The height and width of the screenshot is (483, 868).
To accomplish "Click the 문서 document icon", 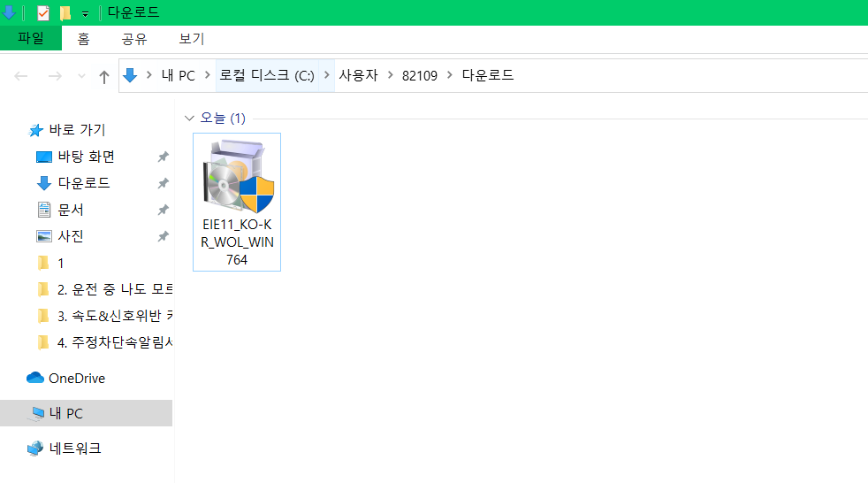I will tap(43, 210).
